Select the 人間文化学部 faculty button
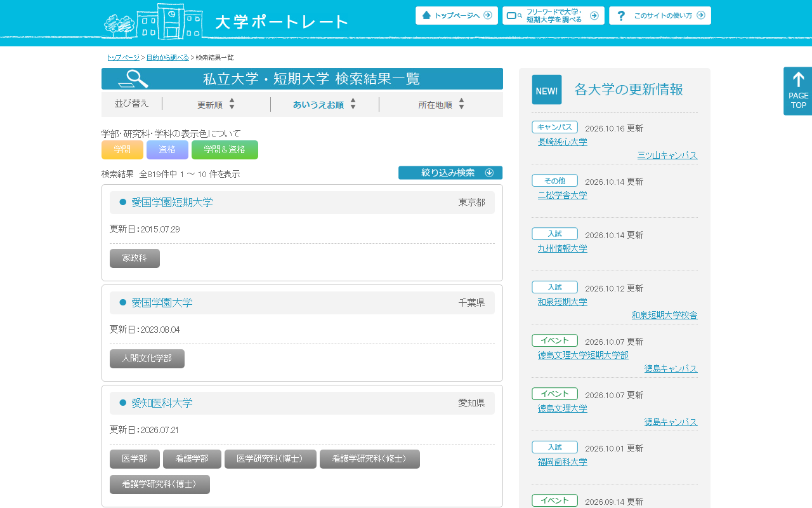 pos(147,359)
